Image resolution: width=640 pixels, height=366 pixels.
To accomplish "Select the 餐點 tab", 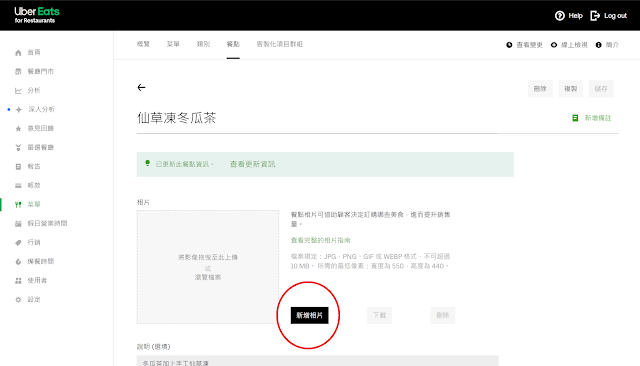I will pos(233,44).
